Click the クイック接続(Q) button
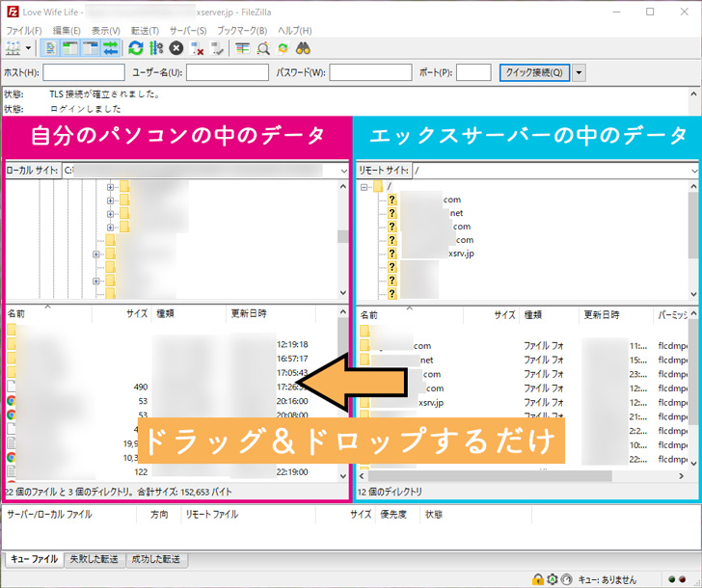Image resolution: width=702 pixels, height=588 pixels. [x=534, y=72]
